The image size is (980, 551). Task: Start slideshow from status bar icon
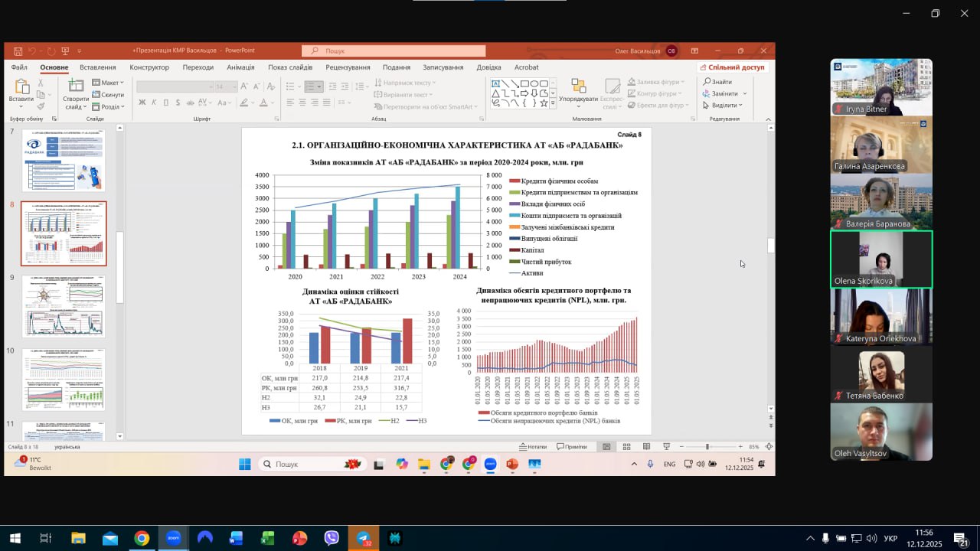[666, 447]
